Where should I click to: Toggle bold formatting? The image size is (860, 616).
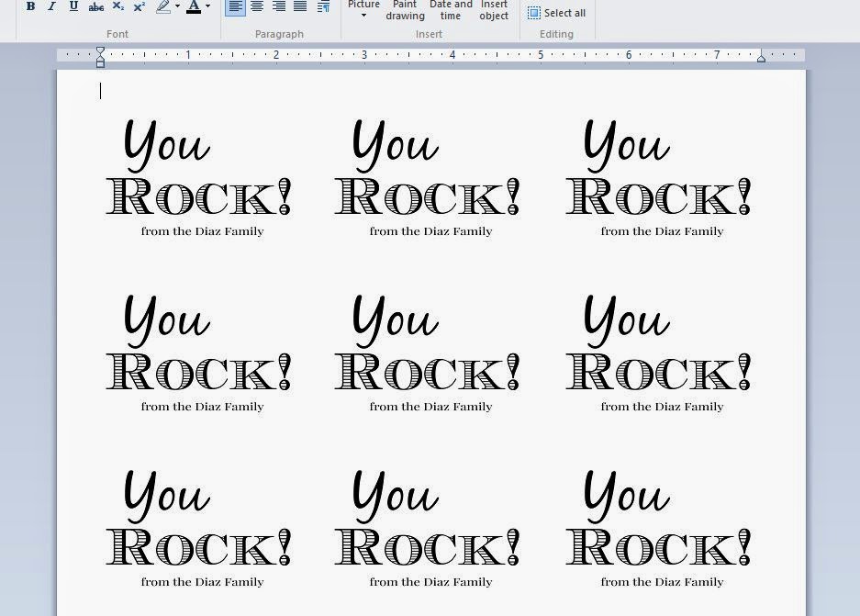[30, 6]
